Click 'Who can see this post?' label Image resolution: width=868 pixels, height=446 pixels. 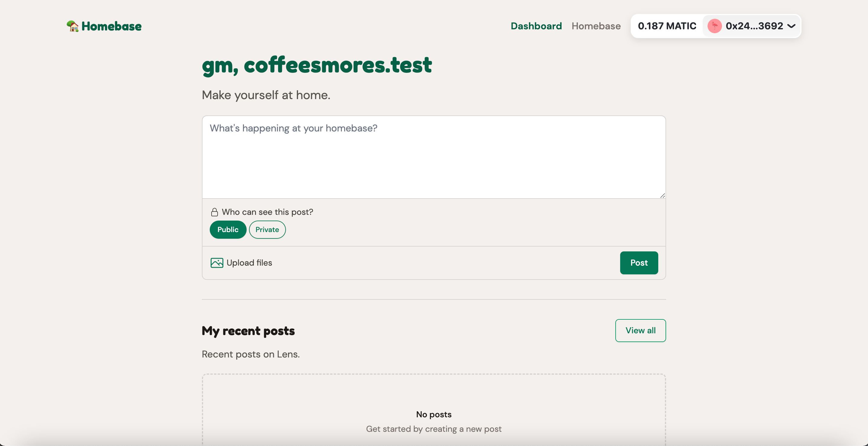(267, 212)
